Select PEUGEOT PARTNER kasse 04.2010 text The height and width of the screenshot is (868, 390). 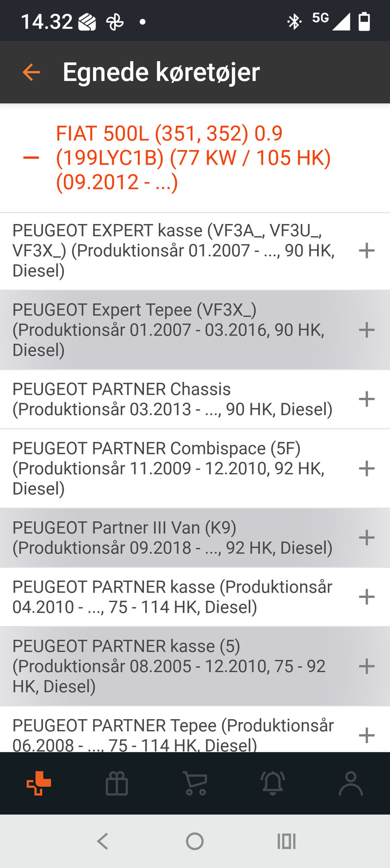173,597
